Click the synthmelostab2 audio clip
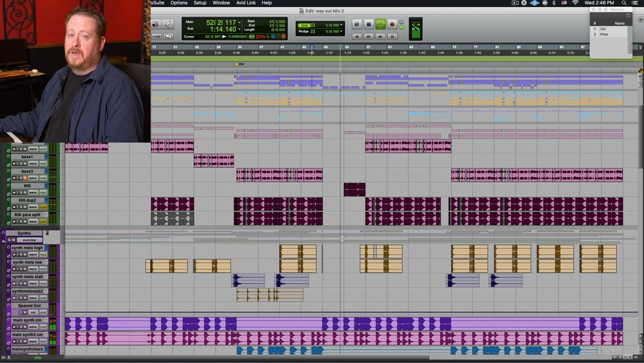Image resolution: width=644 pixels, height=363 pixels. pyautogui.click(x=270, y=295)
